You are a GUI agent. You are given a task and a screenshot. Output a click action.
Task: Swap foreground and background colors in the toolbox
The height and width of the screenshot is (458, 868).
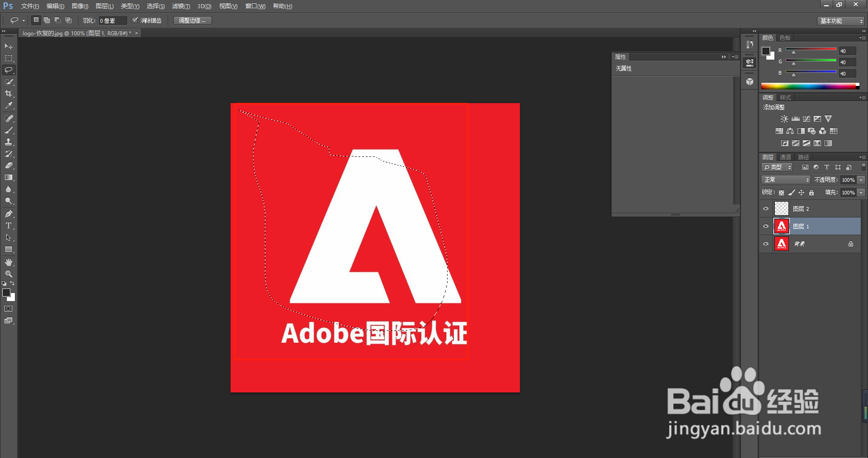pyautogui.click(x=12, y=283)
